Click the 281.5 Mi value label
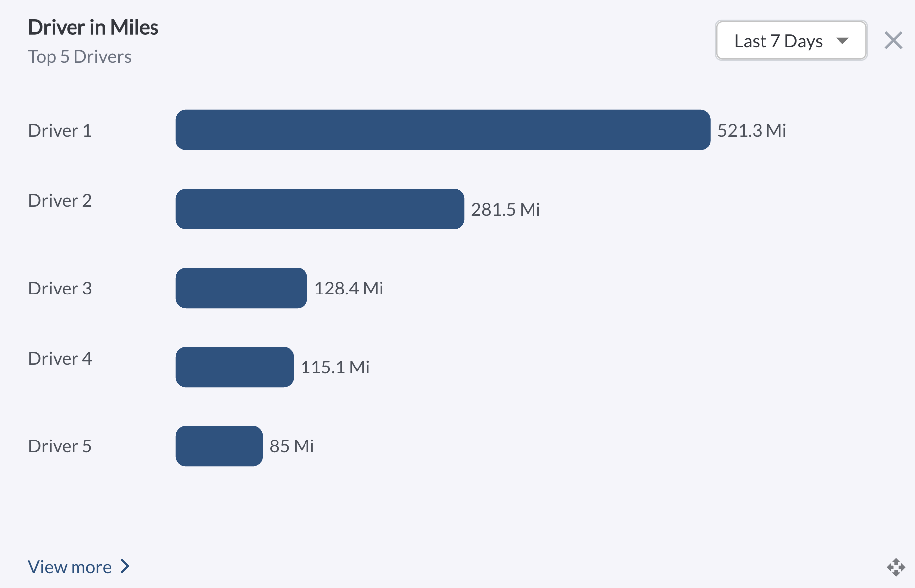 (x=505, y=209)
